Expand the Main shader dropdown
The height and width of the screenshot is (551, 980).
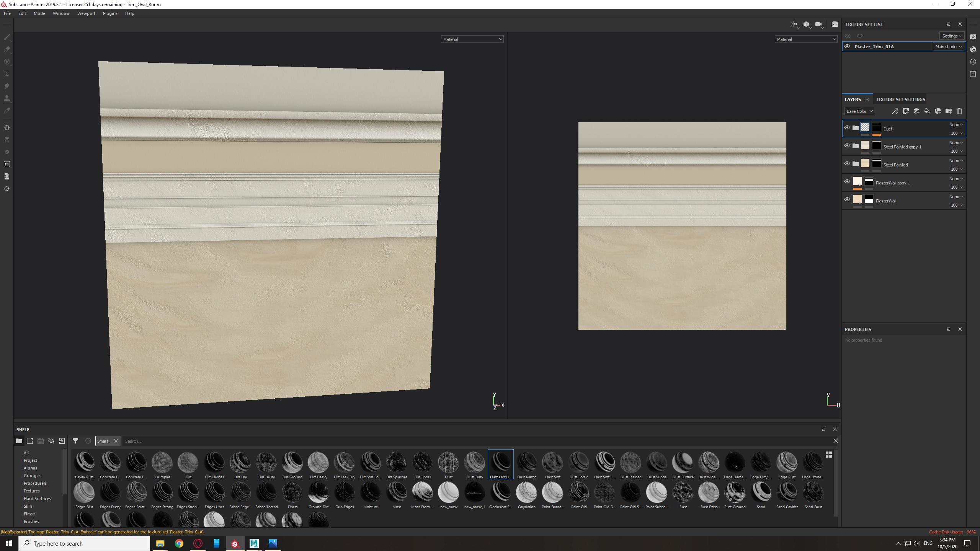pyautogui.click(x=948, y=47)
